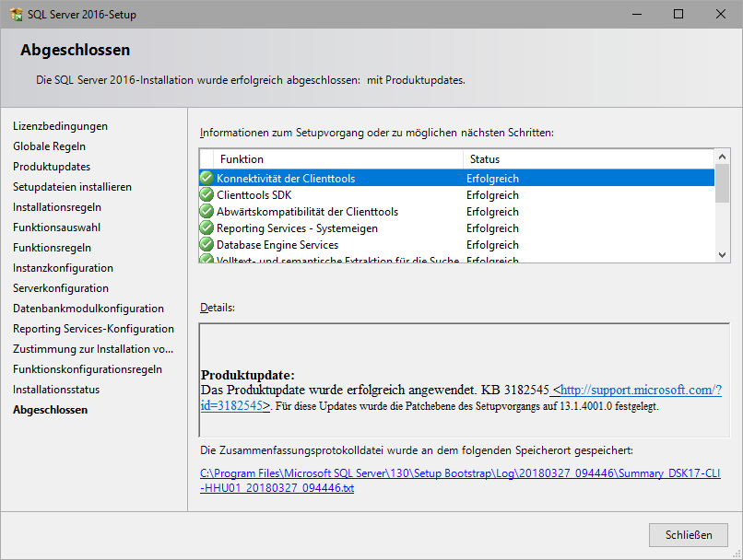Maximize the SQL Server Setup window

pyautogui.click(x=678, y=15)
